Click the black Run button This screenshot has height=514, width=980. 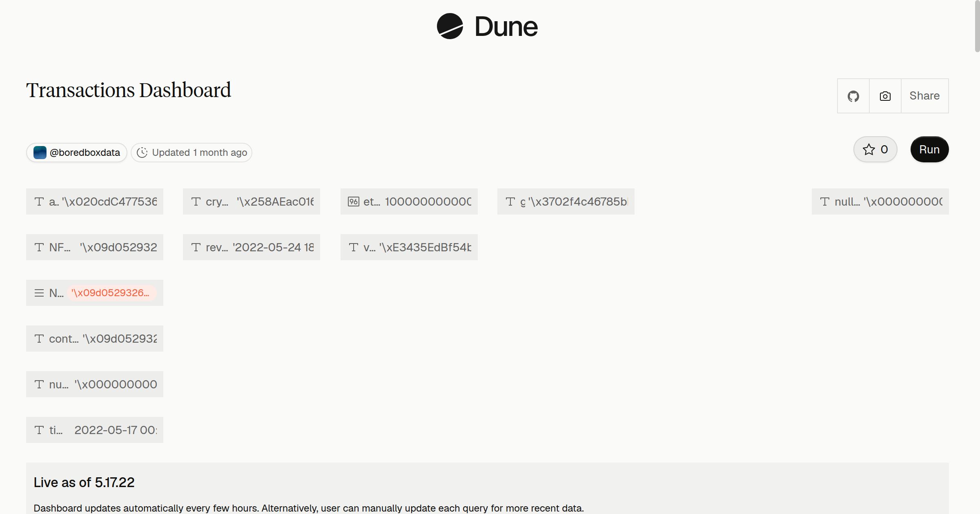[929, 149]
